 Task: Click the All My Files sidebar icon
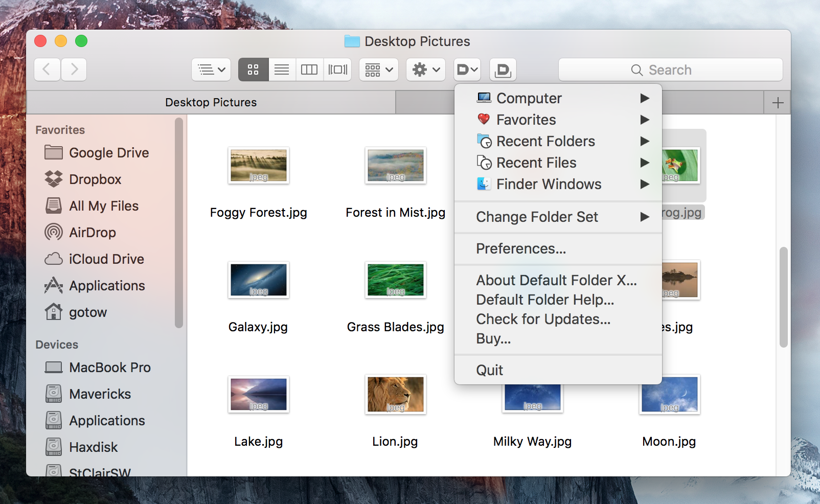54,205
